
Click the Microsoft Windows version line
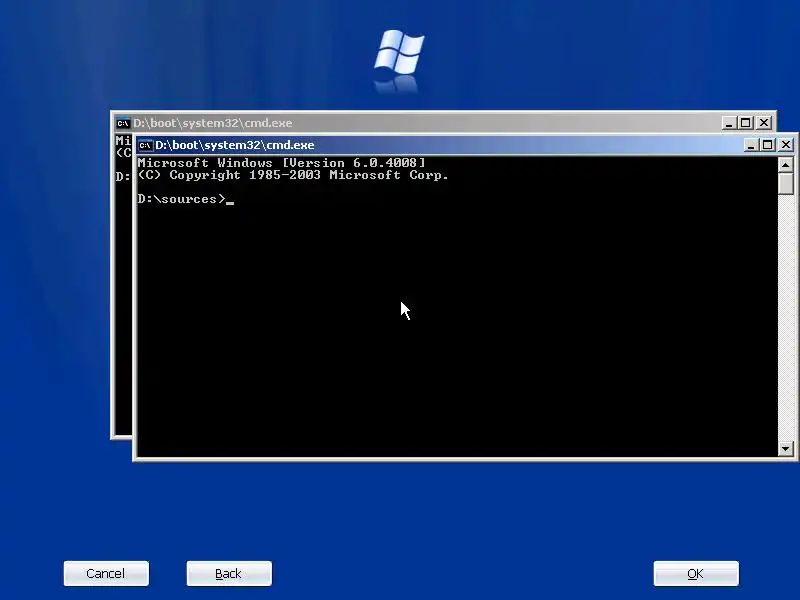(281, 163)
